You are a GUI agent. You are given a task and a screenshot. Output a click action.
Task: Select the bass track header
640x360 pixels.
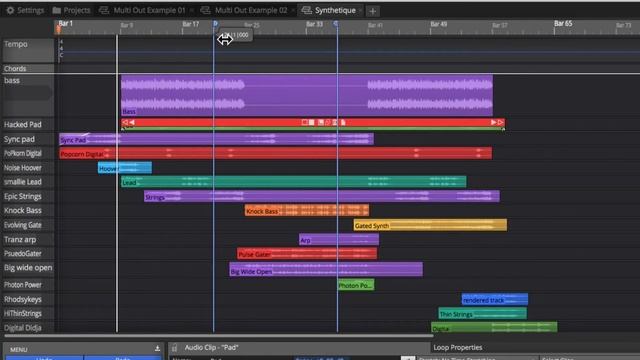point(28,96)
